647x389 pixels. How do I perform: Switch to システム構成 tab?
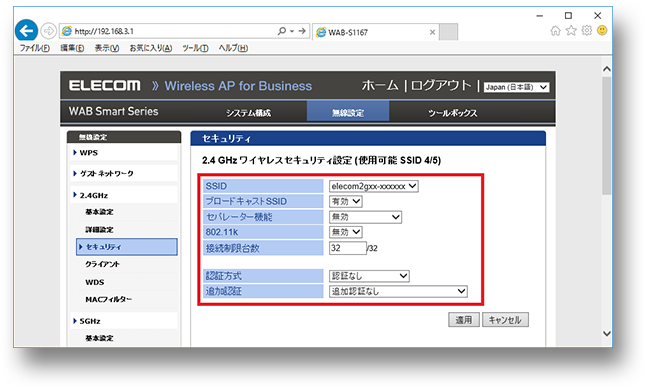pyautogui.click(x=248, y=113)
